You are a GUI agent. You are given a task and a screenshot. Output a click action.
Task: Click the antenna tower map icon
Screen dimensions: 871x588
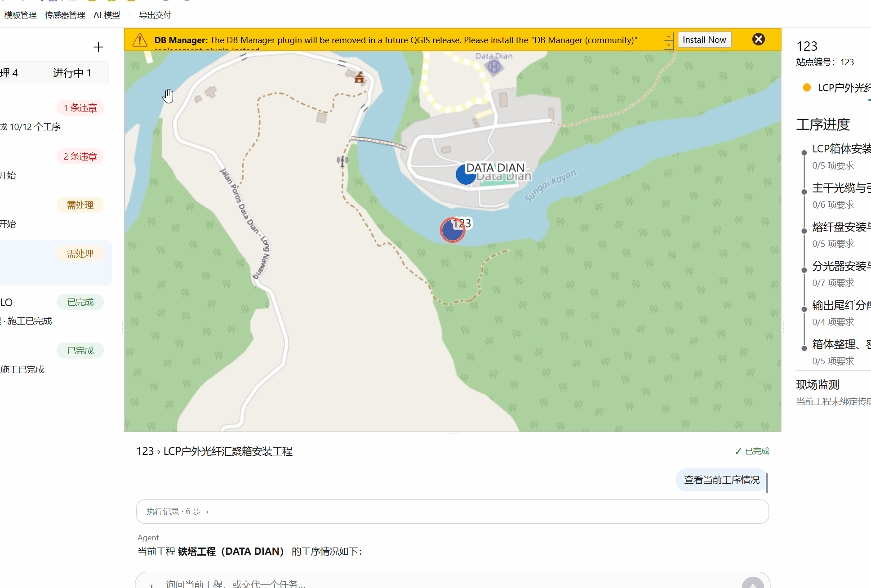[342, 160]
